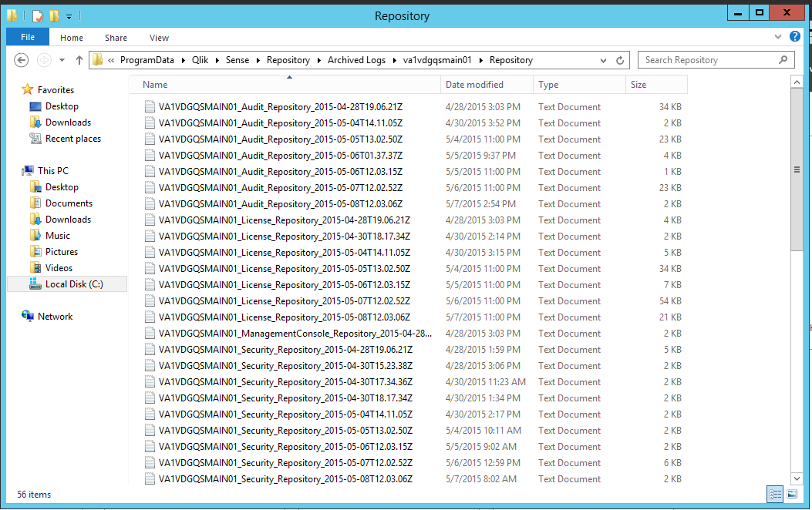Viewport: 812px width, 510px height.
Task: Navigate to Qlik breadcrumb segment
Action: coord(200,60)
